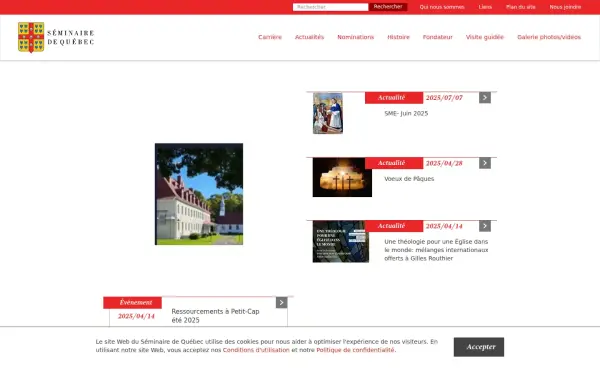
Task: Open the Carrière menu item
Action: click(x=270, y=37)
